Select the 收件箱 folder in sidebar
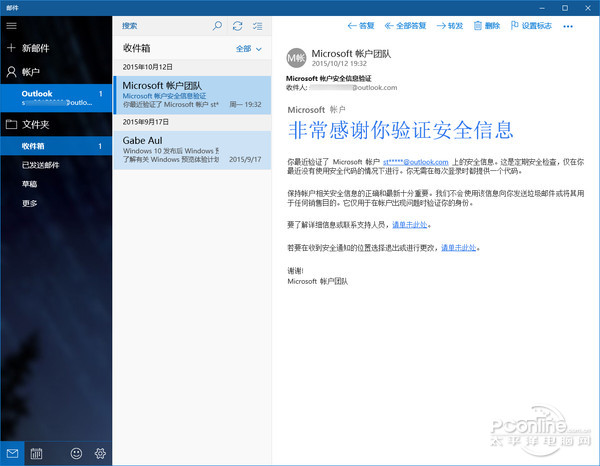Viewport: 600px width, 466px height. [x=56, y=146]
